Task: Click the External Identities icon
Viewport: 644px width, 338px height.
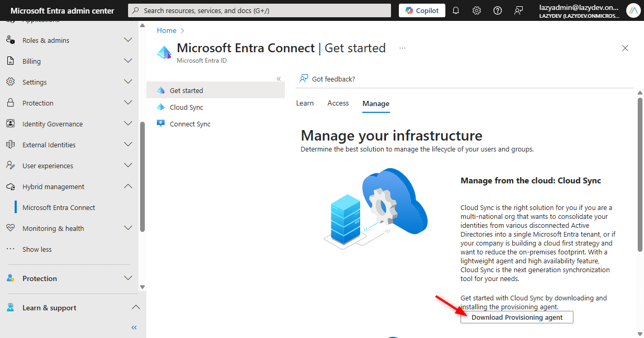Action: (x=10, y=145)
